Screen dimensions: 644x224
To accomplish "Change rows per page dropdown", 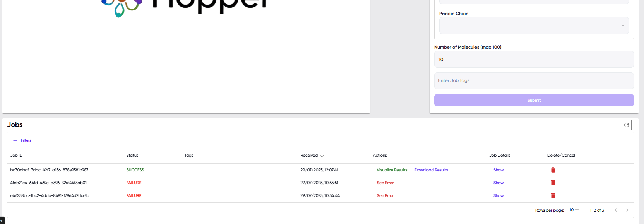I will pyautogui.click(x=574, y=210).
